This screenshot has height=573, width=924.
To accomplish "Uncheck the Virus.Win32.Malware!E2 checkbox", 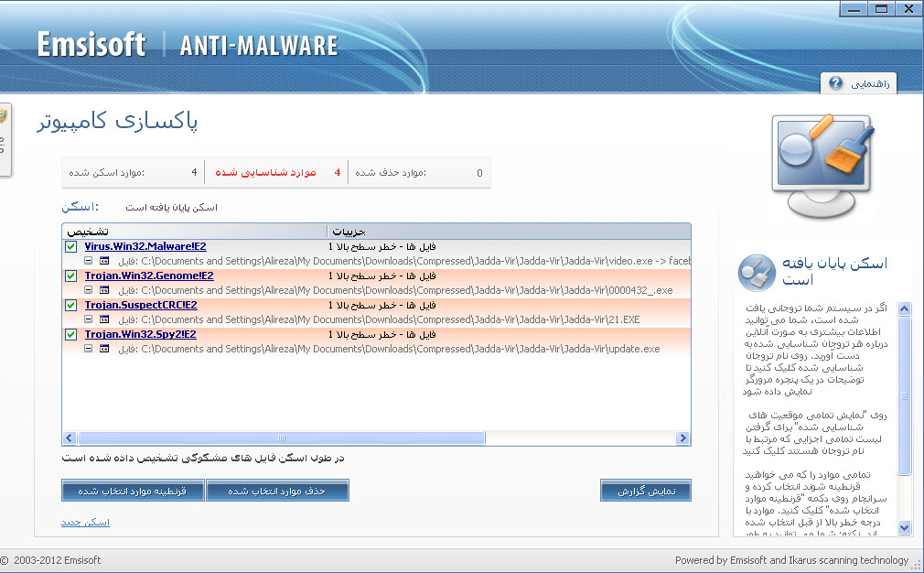I will click(x=71, y=246).
